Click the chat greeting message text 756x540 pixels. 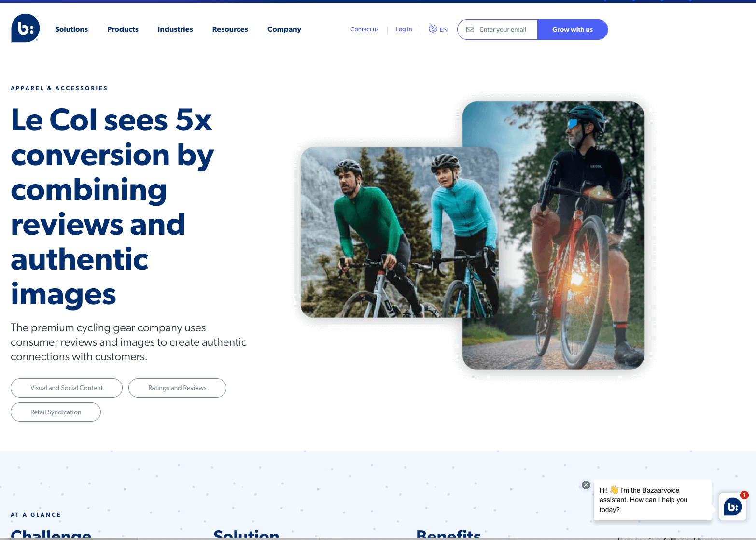coord(644,500)
